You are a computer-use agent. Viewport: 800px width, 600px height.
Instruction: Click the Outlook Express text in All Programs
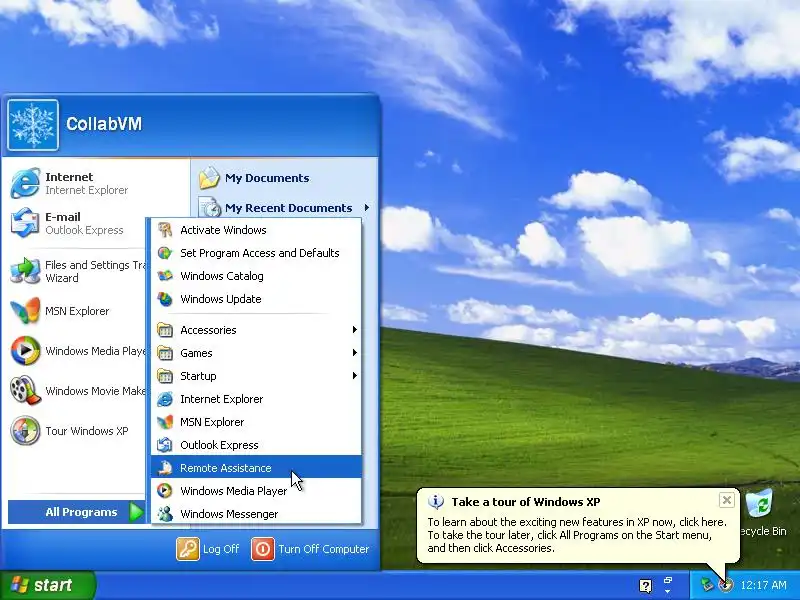tap(219, 445)
